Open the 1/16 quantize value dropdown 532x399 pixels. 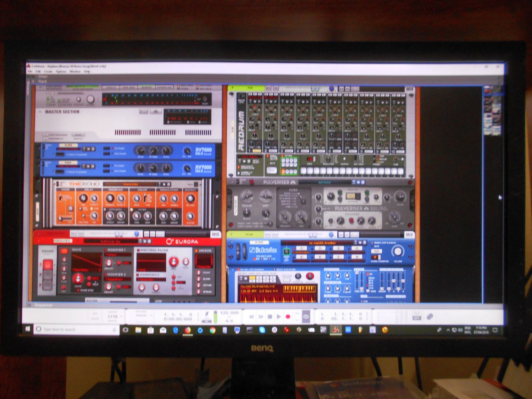pyautogui.click(x=113, y=316)
